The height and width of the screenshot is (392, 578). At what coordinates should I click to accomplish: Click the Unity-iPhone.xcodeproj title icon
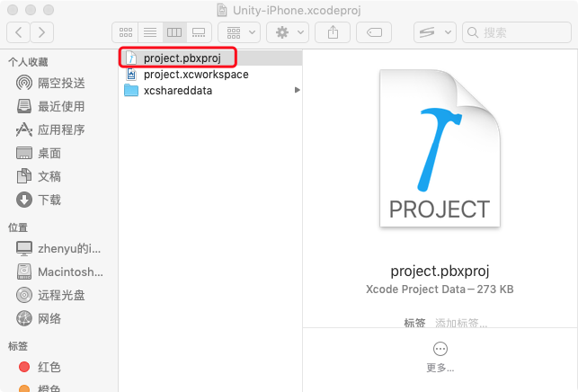(222, 10)
